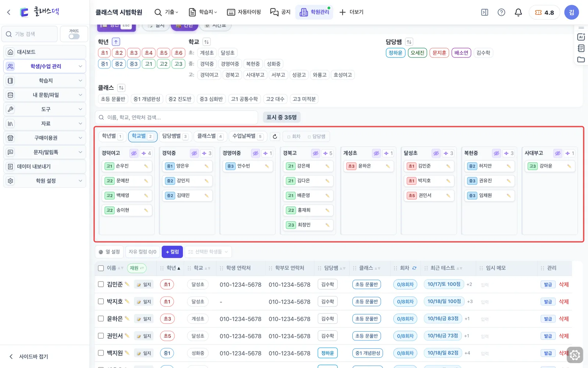Screen dimensions: 588x368
Task: Open the notifications bell
Action: (518, 13)
